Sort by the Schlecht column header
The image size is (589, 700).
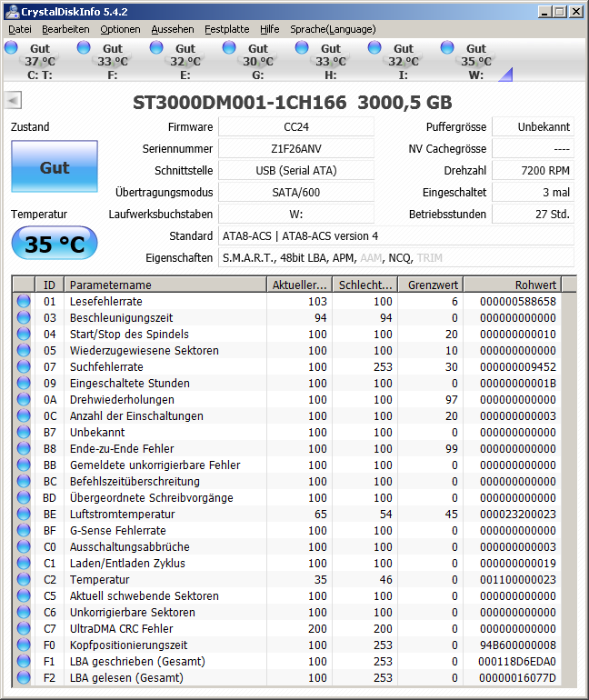365,285
